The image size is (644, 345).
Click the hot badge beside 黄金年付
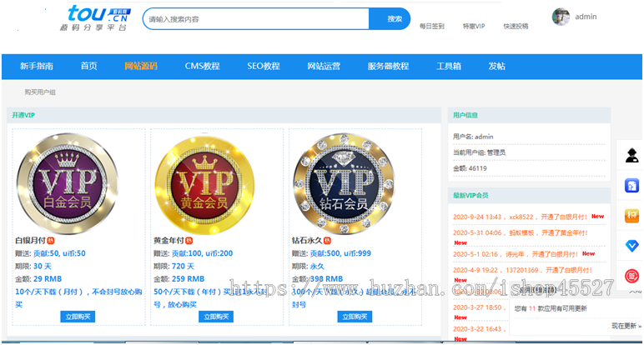(x=189, y=240)
